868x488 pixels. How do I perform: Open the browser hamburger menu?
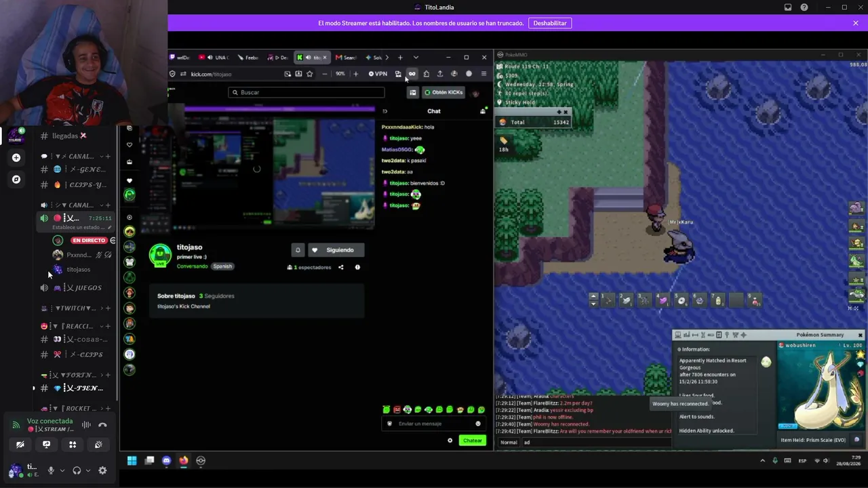pos(484,74)
